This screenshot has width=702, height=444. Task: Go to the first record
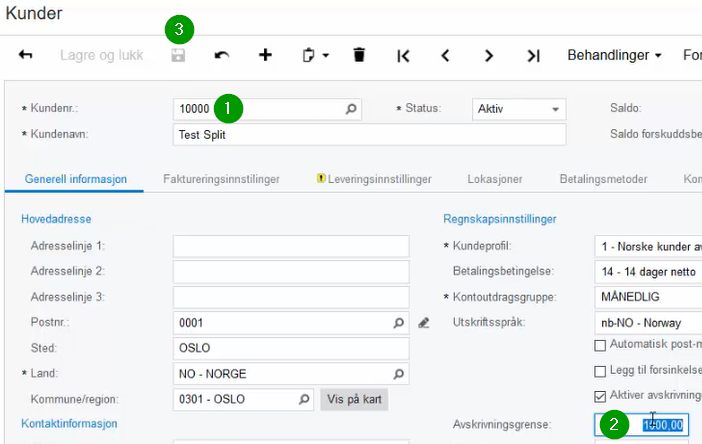pyautogui.click(x=403, y=56)
